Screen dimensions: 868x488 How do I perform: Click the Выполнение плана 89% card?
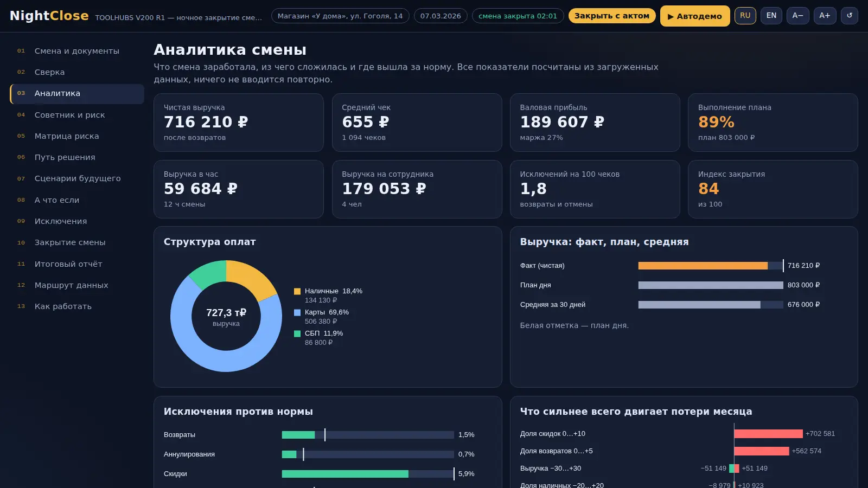773,123
